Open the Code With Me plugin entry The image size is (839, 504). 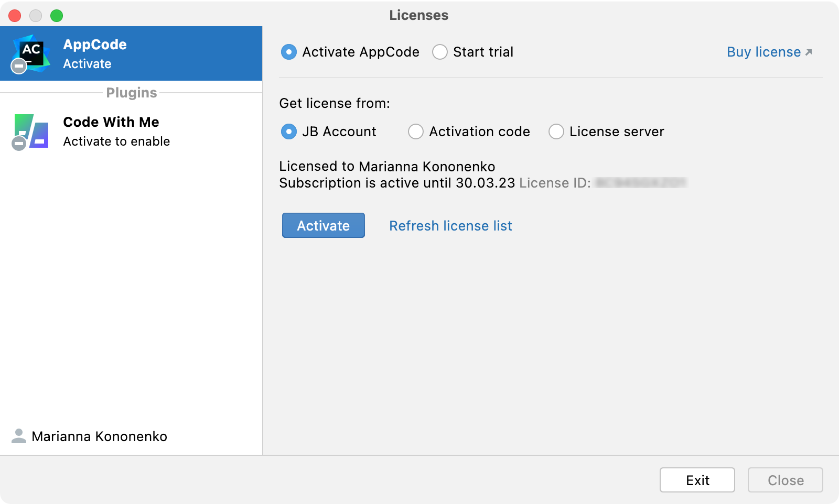111,131
